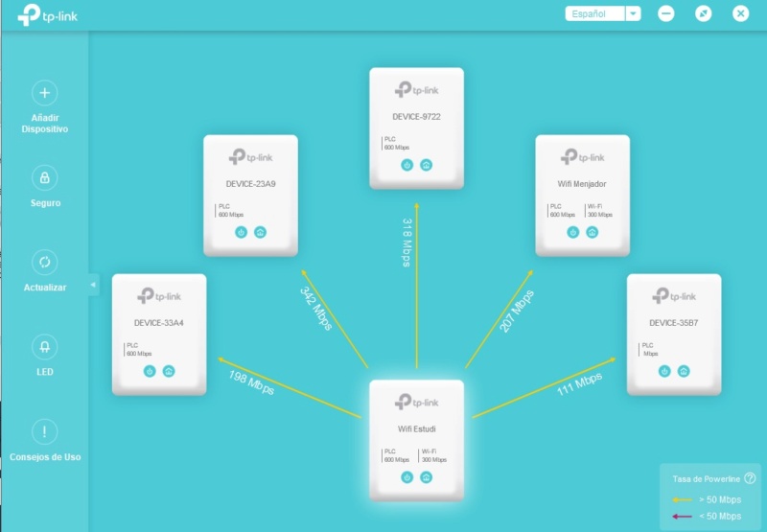Click the Español language field
Viewport: 767px width, 532px height.
click(595, 13)
